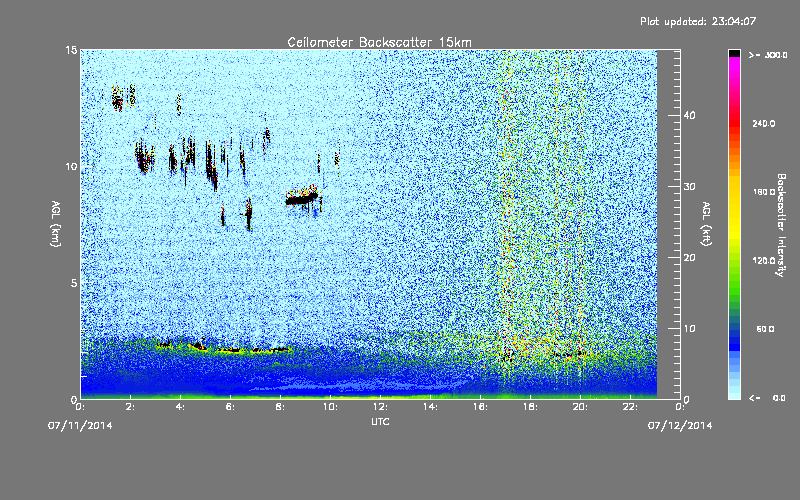Click the 20 tick on the kft axis
Image resolution: width=800 pixels, height=500 pixels.
point(689,258)
